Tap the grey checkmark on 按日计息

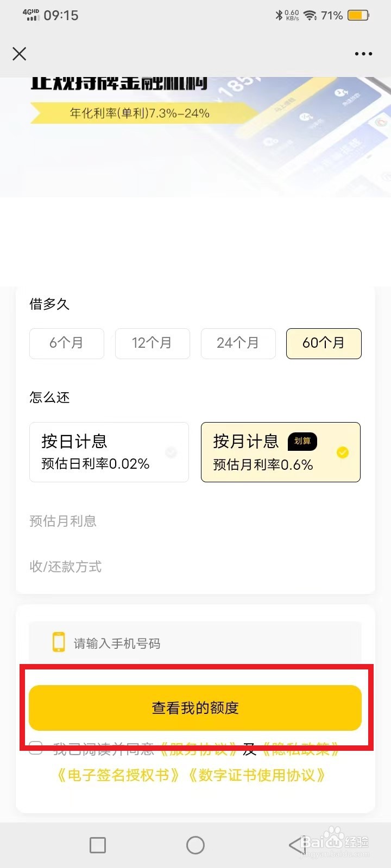(171, 452)
